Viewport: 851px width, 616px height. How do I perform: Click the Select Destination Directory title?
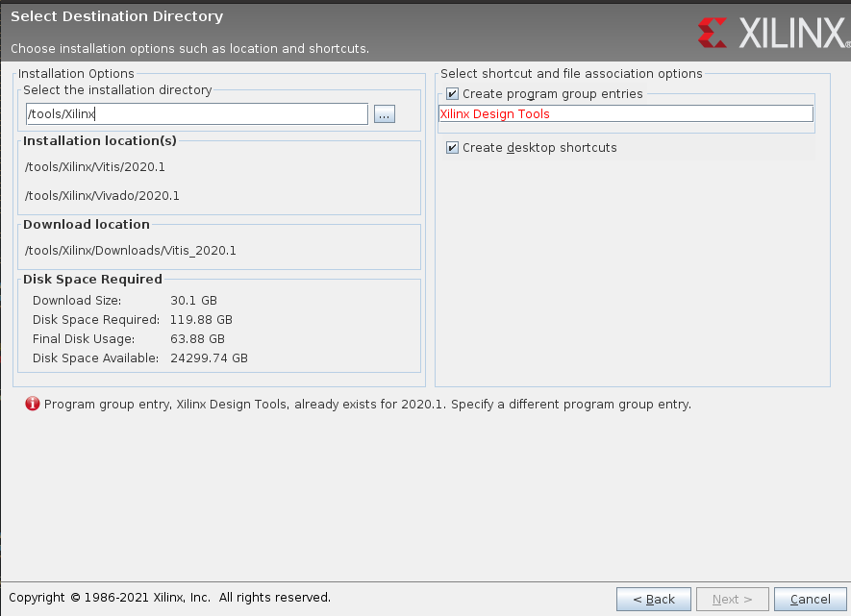(116, 16)
